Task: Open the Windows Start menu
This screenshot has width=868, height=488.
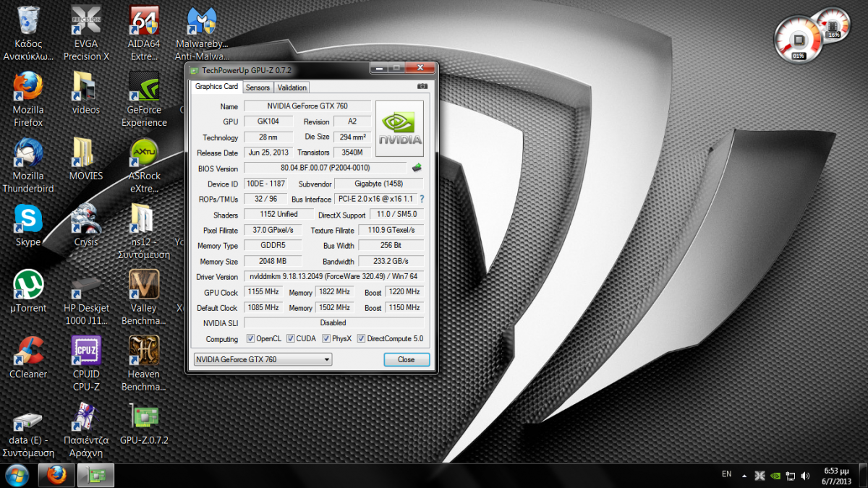Action: coord(17,475)
